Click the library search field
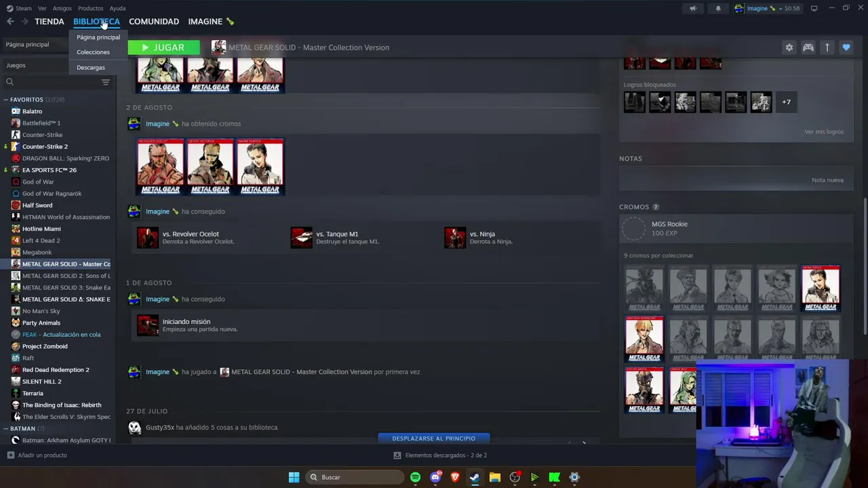The height and width of the screenshot is (488, 868). click(x=57, y=82)
